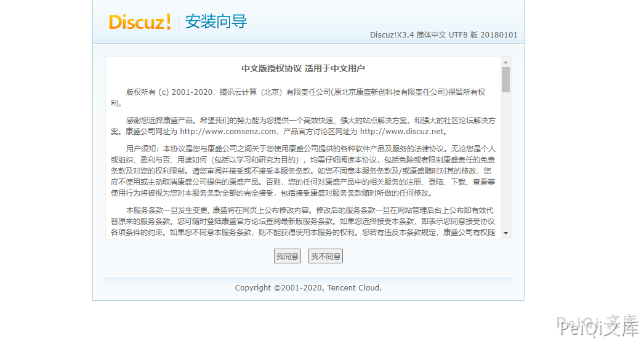The width and height of the screenshot is (644, 344).
Task: Click the 用户须知 paragraph start
Action: pyautogui.click(x=142, y=149)
